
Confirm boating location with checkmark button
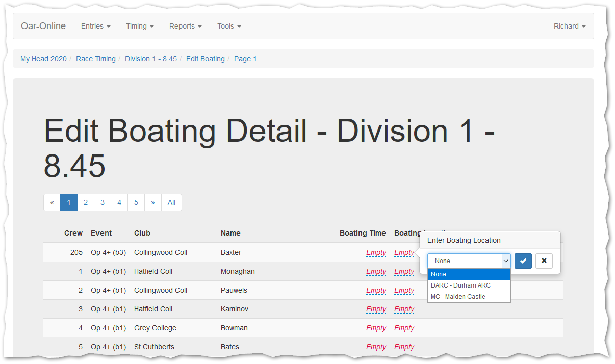pyautogui.click(x=523, y=261)
